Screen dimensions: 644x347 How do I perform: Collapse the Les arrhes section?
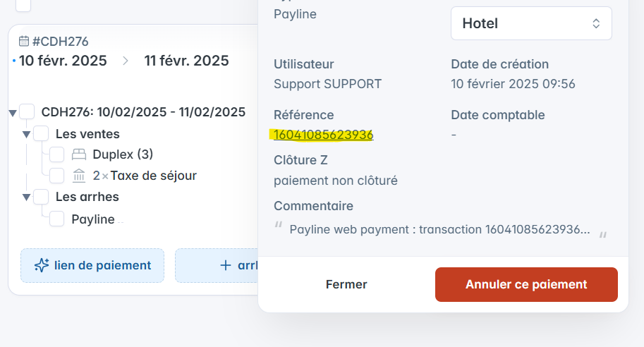click(x=26, y=197)
